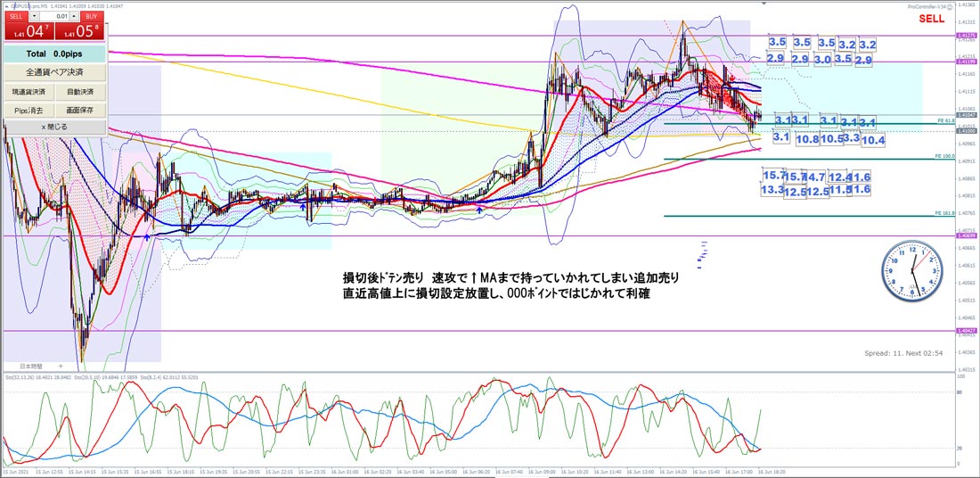Toggle the 自動決済 auto-settlement button
This screenshot has width=980, height=478.
click(80, 91)
